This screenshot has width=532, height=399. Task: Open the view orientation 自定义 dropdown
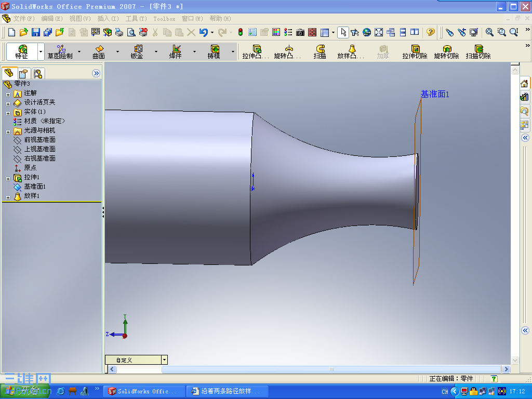[164, 360]
